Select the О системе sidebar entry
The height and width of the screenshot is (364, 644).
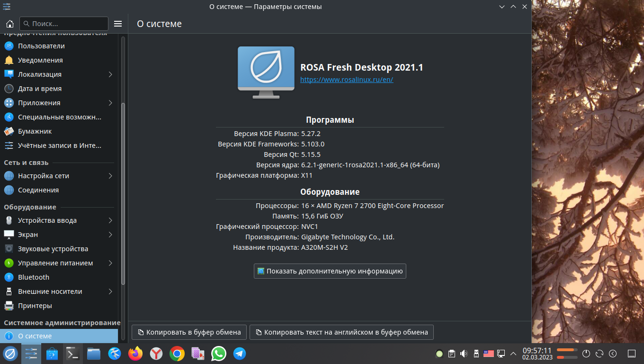click(x=59, y=336)
